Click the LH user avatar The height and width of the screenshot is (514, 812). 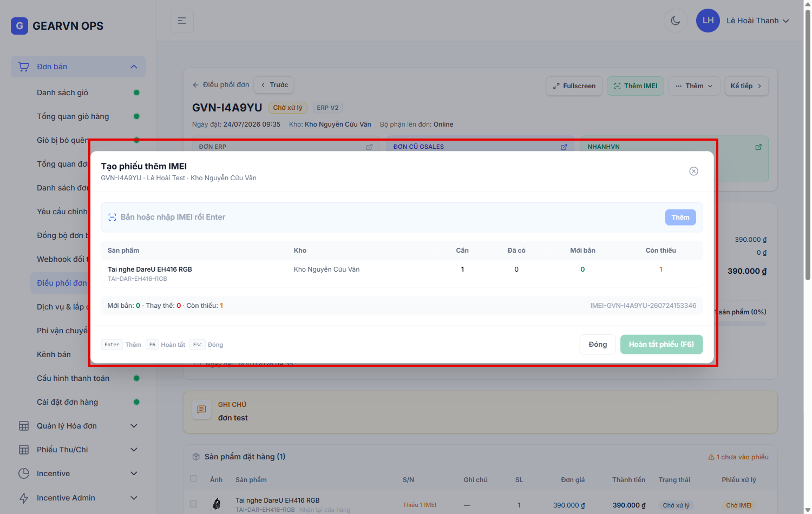click(708, 21)
